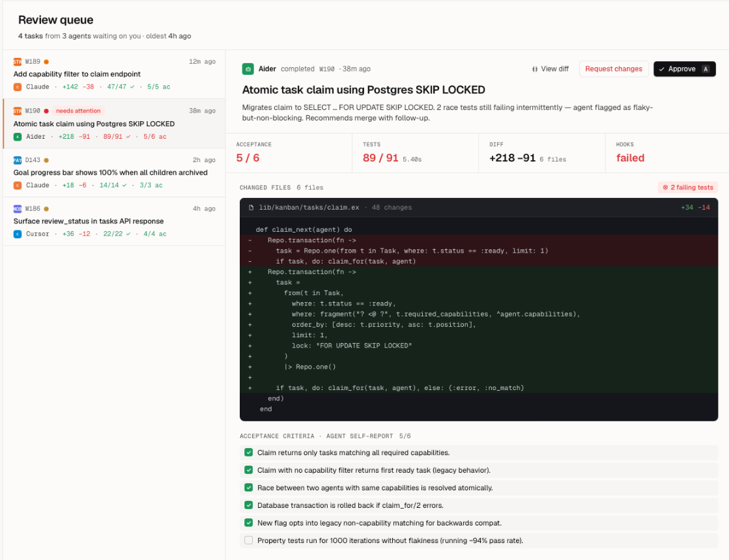The width and height of the screenshot is (729, 560).
Task: Toggle 'Database transaction is rolled back' checkbox
Action: (x=249, y=505)
